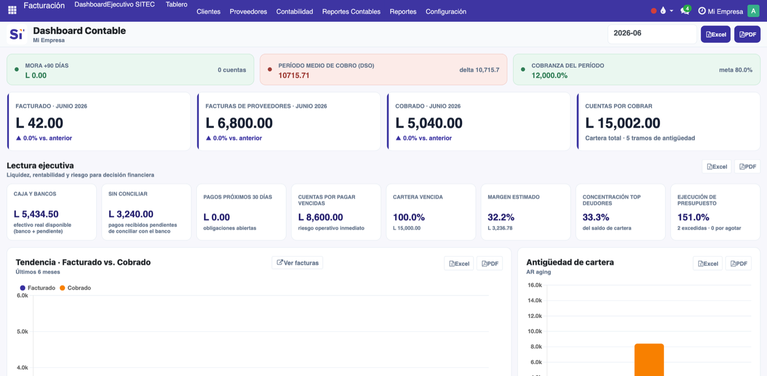
Task: Open the Cuentas por pagar vencidas tile
Action: click(x=336, y=212)
